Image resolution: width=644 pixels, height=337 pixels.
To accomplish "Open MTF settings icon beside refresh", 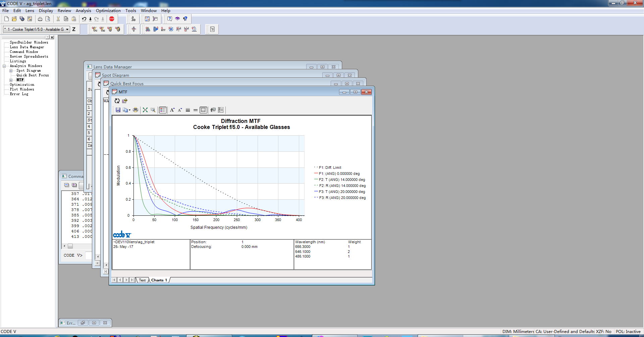I will (x=125, y=101).
